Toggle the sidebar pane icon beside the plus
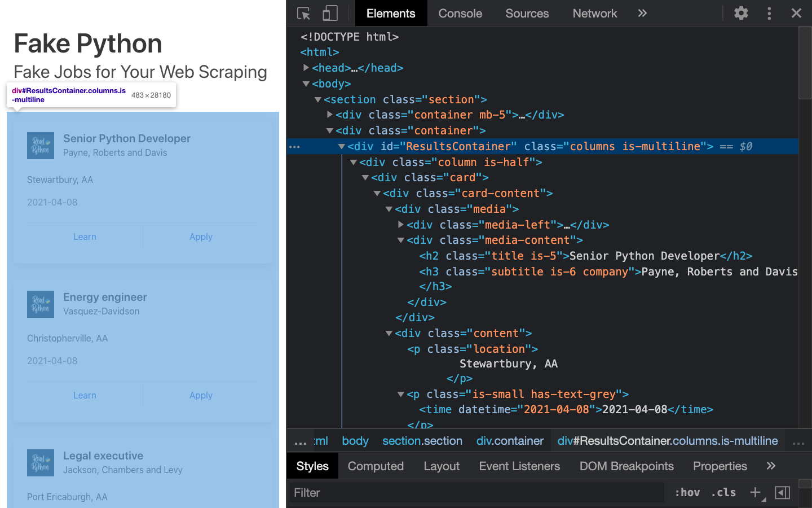 tap(783, 492)
